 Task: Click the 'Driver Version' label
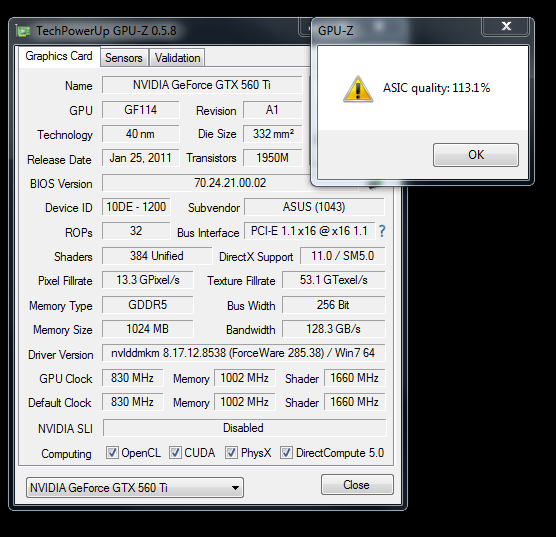61,355
